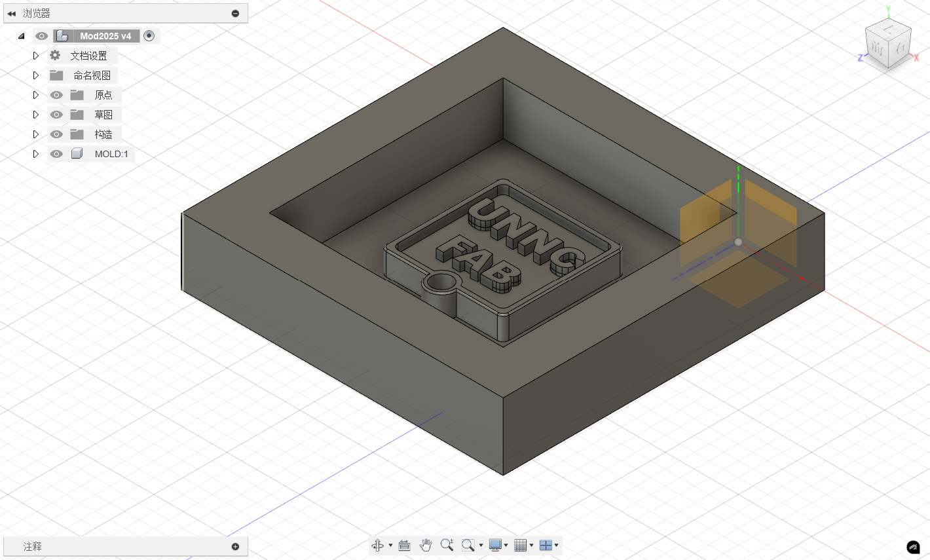
Task: Select the Pan hand tool
Action: pyautogui.click(x=426, y=545)
